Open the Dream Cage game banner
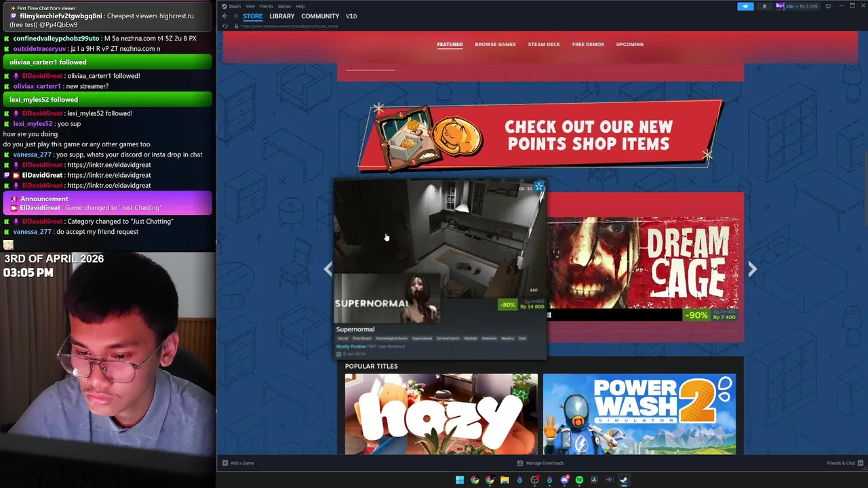The width and height of the screenshot is (868, 488). click(643, 262)
